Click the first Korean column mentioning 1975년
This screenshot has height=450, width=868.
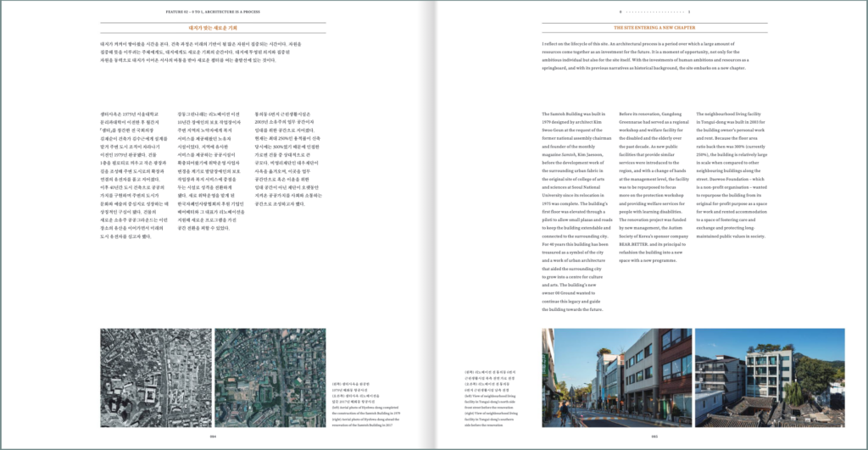coord(135,175)
